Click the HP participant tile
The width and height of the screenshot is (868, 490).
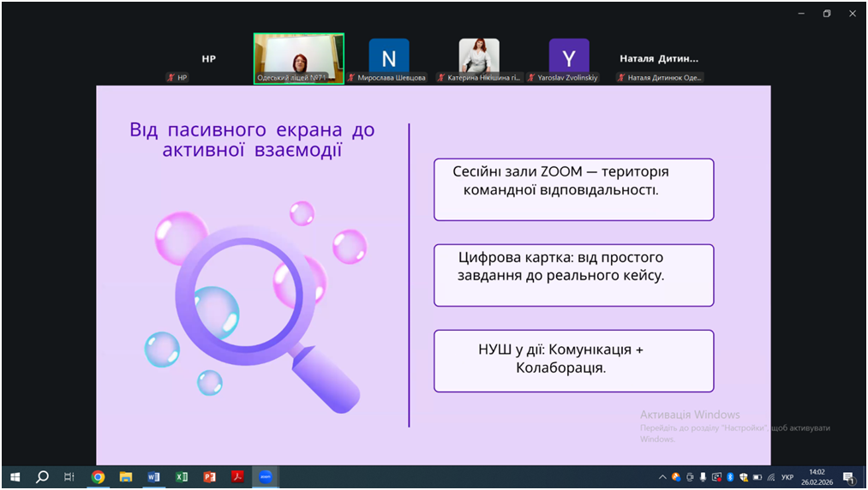(208, 58)
